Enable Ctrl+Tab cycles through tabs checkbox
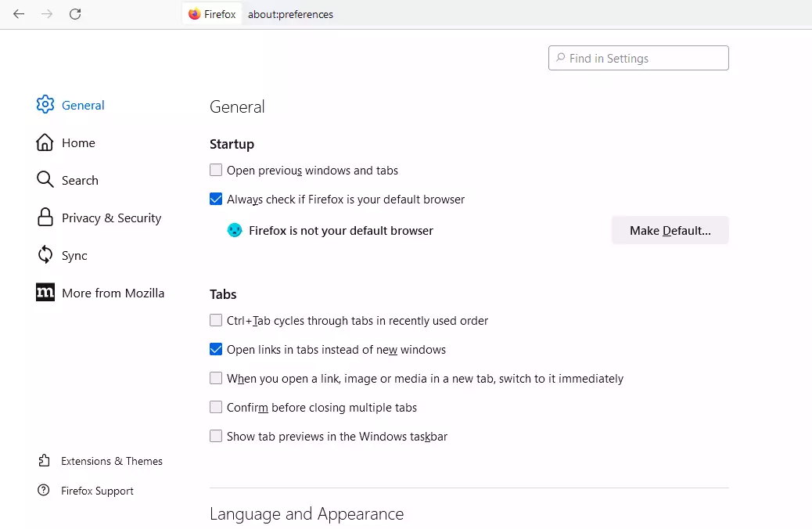The image size is (812, 529). coord(216,320)
